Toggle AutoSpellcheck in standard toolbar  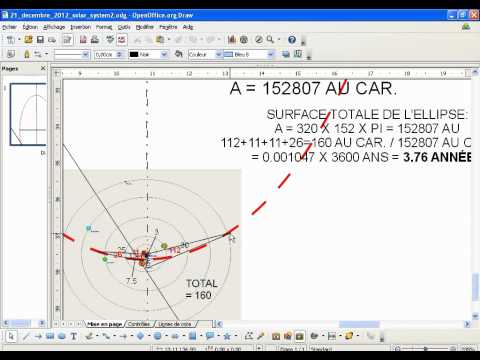click(122, 40)
